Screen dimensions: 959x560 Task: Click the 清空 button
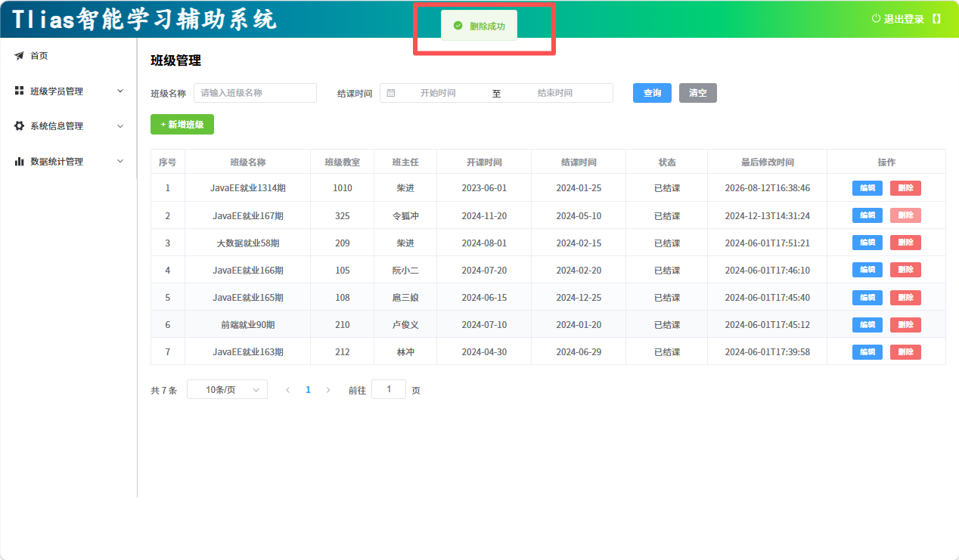(x=697, y=93)
